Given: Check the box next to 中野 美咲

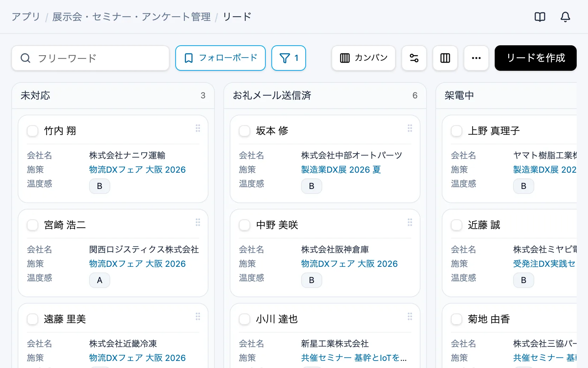Looking at the screenshot, I should (245, 225).
